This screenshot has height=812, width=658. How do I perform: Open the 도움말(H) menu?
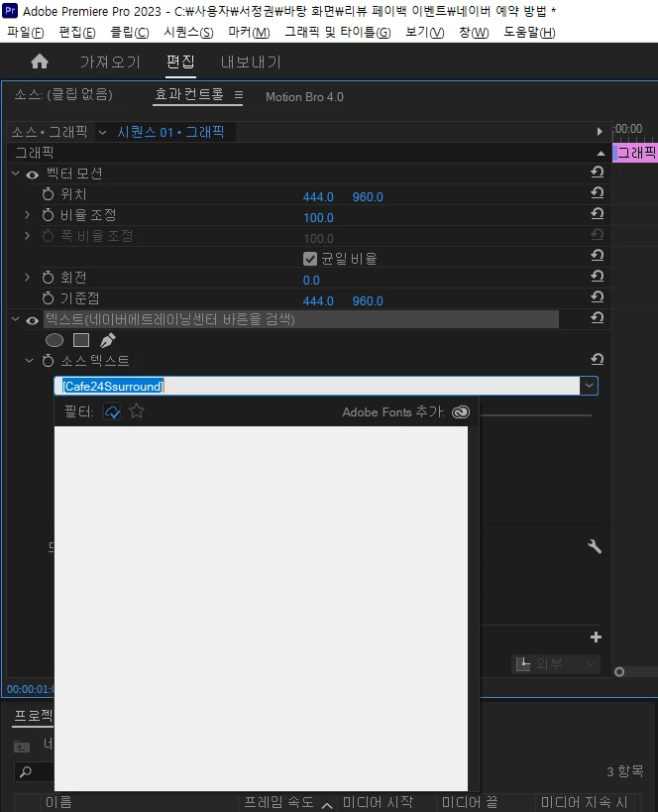tap(529, 32)
